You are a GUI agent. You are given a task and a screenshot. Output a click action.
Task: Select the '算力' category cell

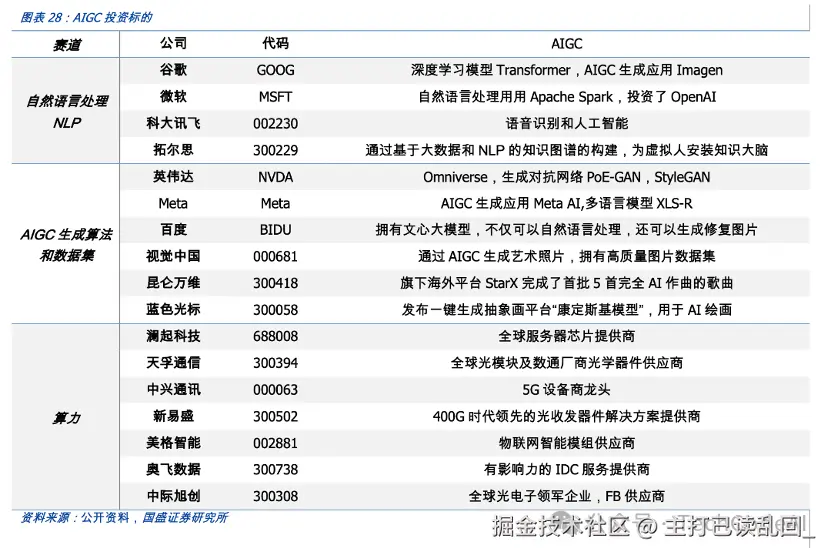[67, 418]
